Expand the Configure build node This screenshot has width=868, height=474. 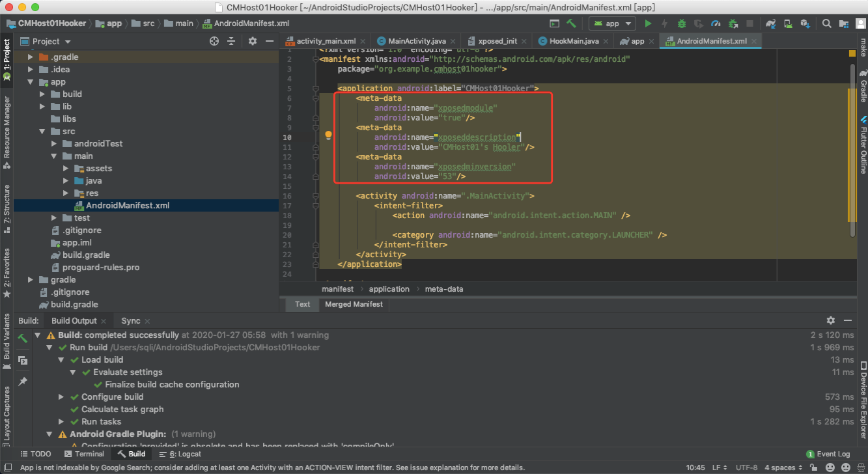[x=61, y=397]
